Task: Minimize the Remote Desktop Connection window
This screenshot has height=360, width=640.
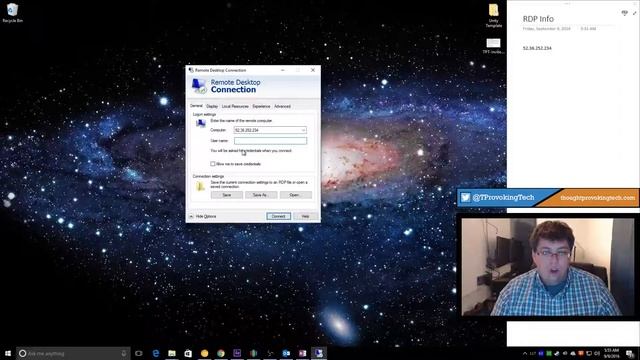Action: [x=283, y=70]
